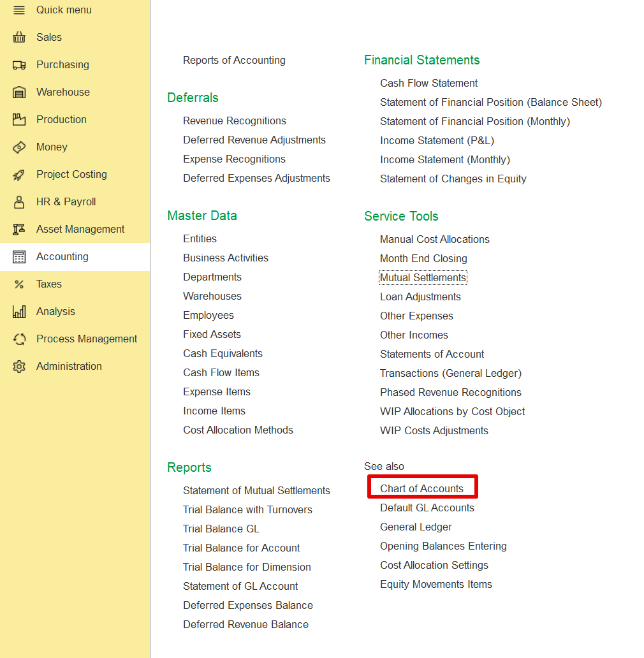This screenshot has height=658, width=644.
Task: Open Transactions (General Ledger)
Action: pos(451,374)
